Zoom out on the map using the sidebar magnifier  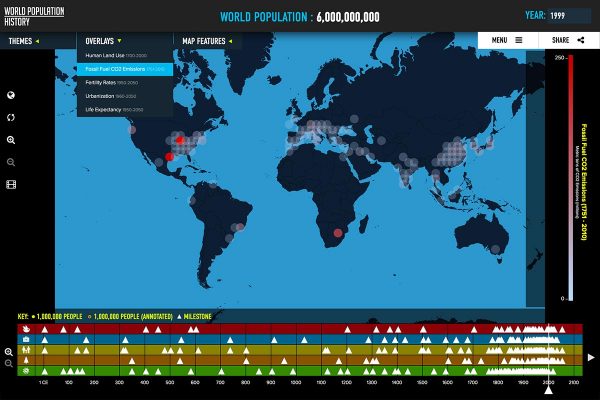(11, 162)
